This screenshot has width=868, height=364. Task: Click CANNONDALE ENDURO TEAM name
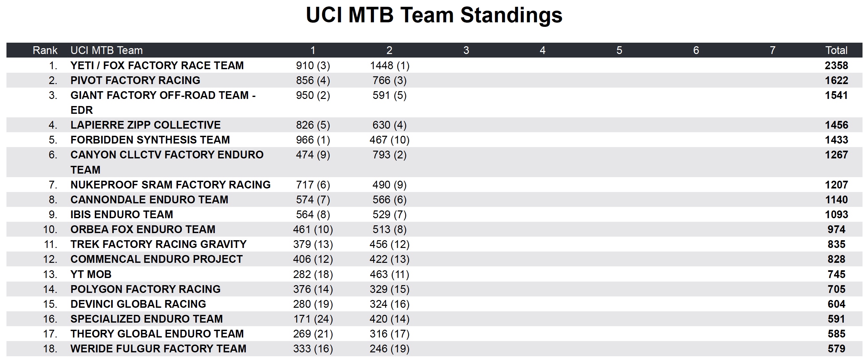coord(149,199)
